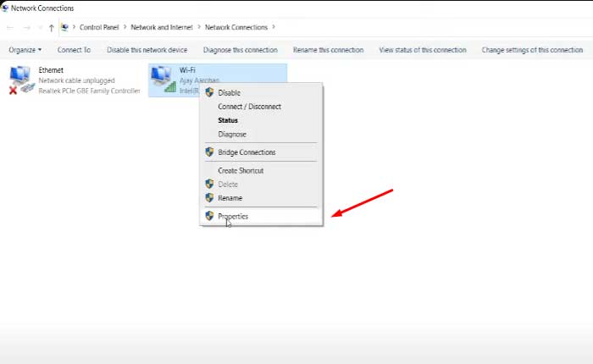Click the Network Connections title bar icon
The width and height of the screenshot is (593, 364).
(x=6, y=8)
